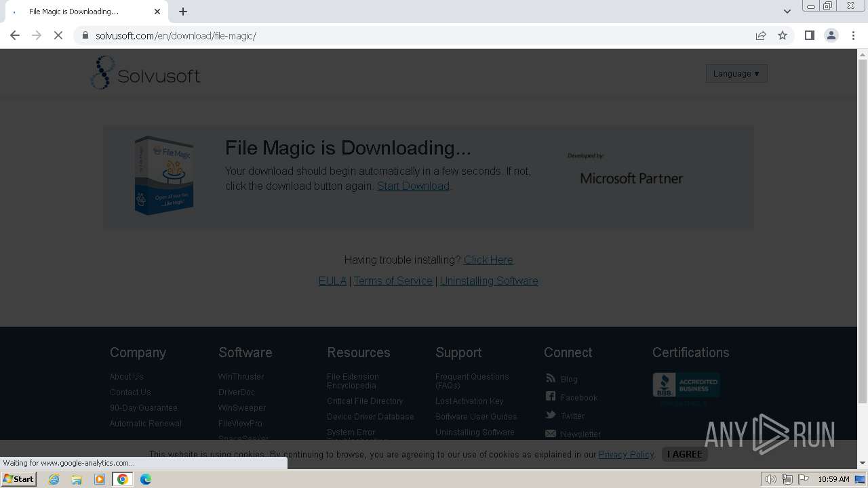
Task: Open the Device Driver Database link
Action: point(370,417)
